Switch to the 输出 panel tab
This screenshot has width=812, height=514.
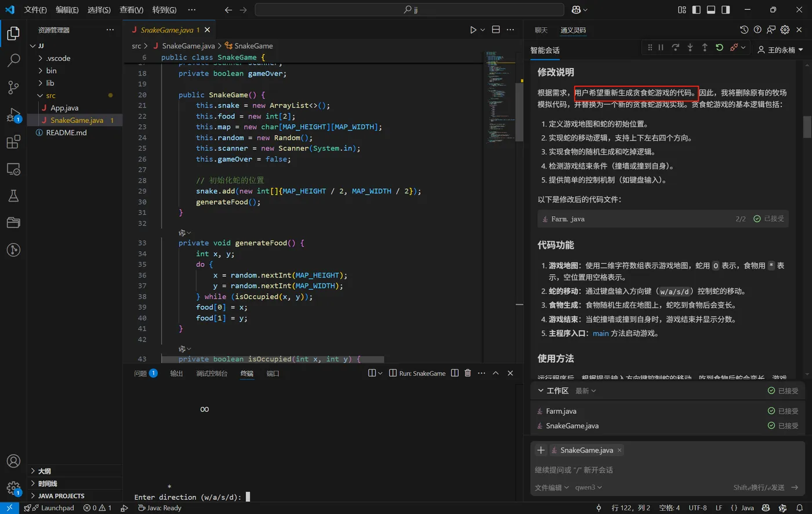pyautogui.click(x=177, y=373)
